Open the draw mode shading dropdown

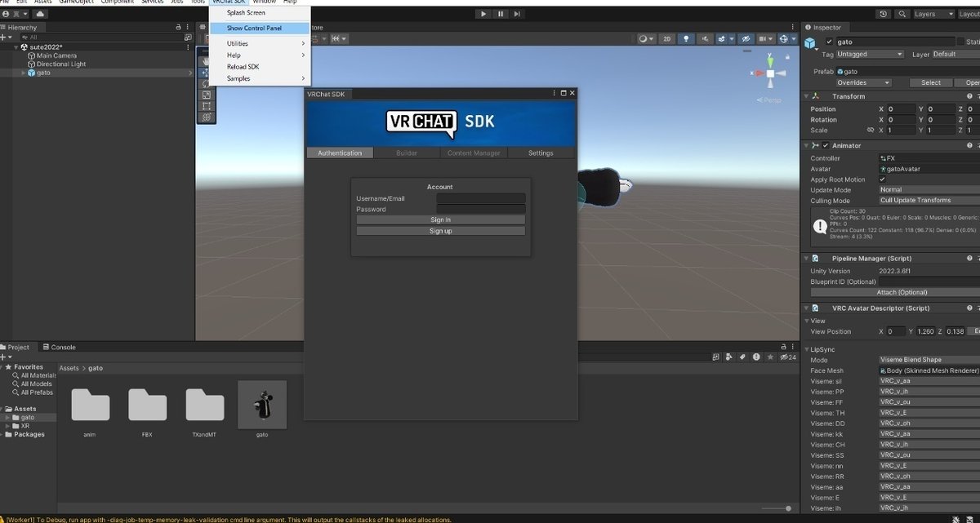pyautogui.click(x=646, y=38)
